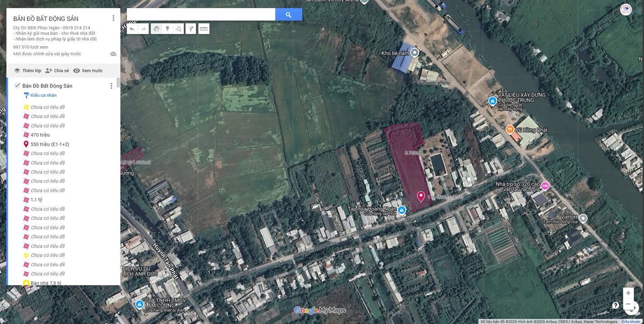Uncheck the Bản Đồ Bất Động Sản layer
This screenshot has height=324, width=644.
tap(17, 85)
